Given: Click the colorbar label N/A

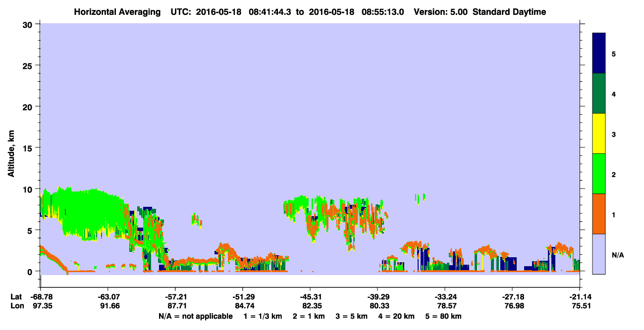Looking at the screenshot, I should [x=617, y=255].
